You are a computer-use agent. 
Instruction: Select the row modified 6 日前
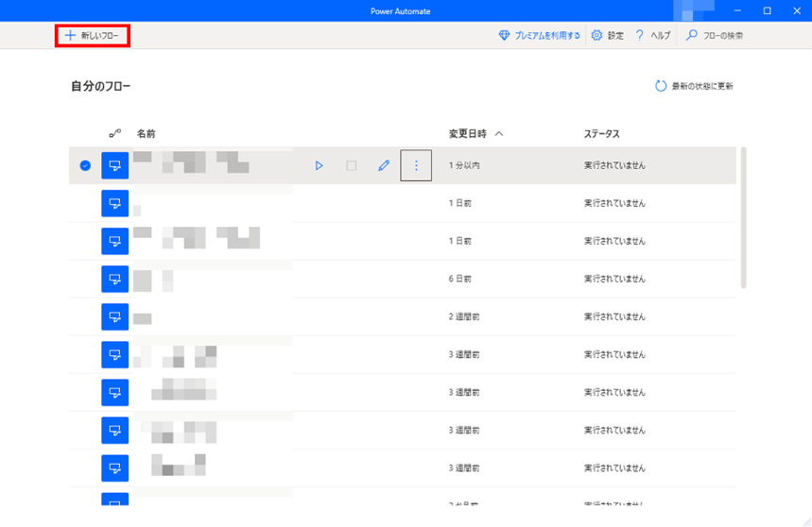tap(403, 279)
